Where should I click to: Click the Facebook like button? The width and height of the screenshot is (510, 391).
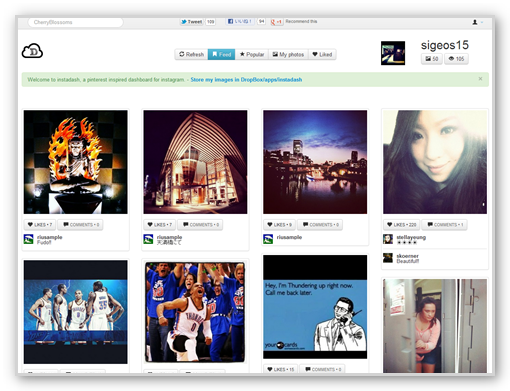(x=239, y=21)
